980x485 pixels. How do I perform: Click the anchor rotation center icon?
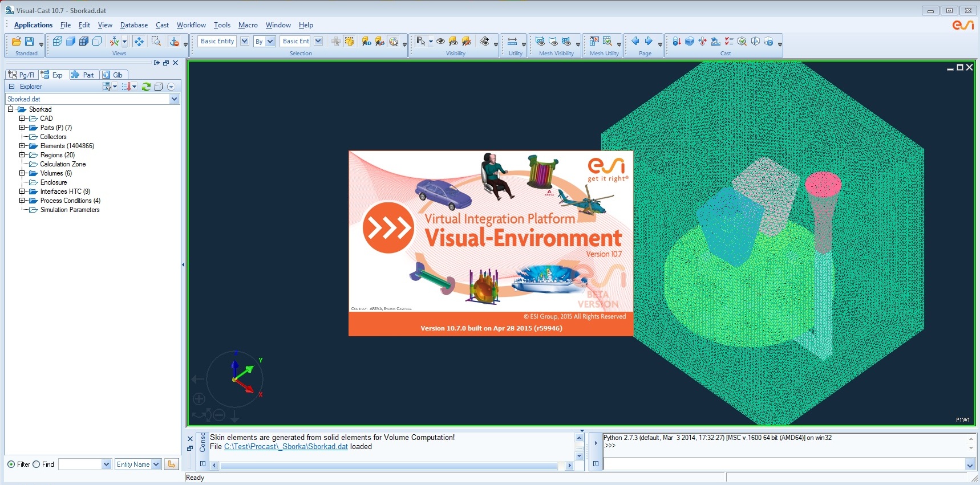tap(174, 41)
